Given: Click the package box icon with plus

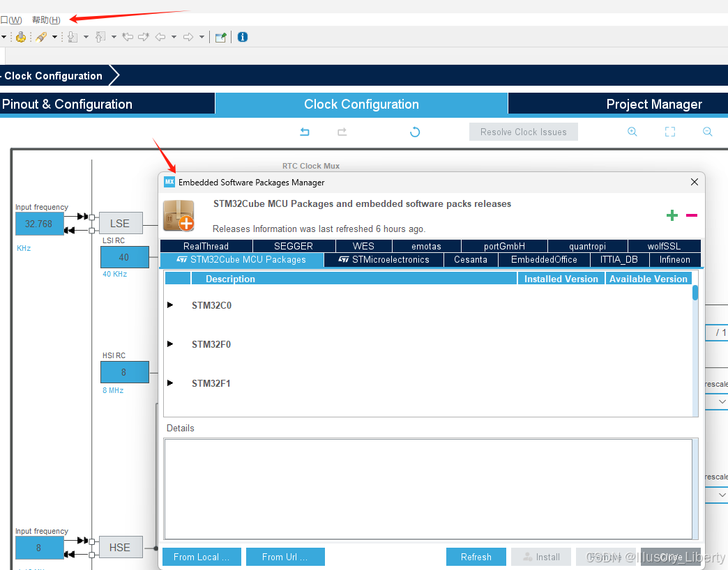Looking at the screenshot, I should click(x=179, y=215).
